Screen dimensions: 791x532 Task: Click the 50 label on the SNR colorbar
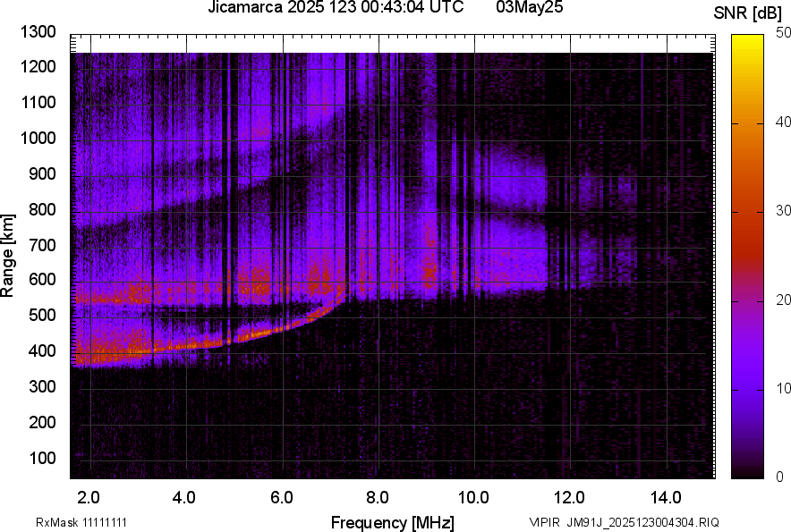pos(784,33)
